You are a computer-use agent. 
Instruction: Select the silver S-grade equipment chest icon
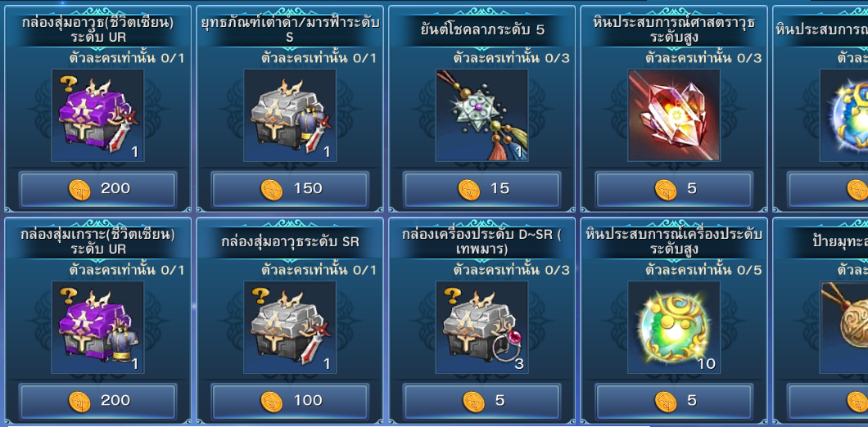click(x=290, y=115)
